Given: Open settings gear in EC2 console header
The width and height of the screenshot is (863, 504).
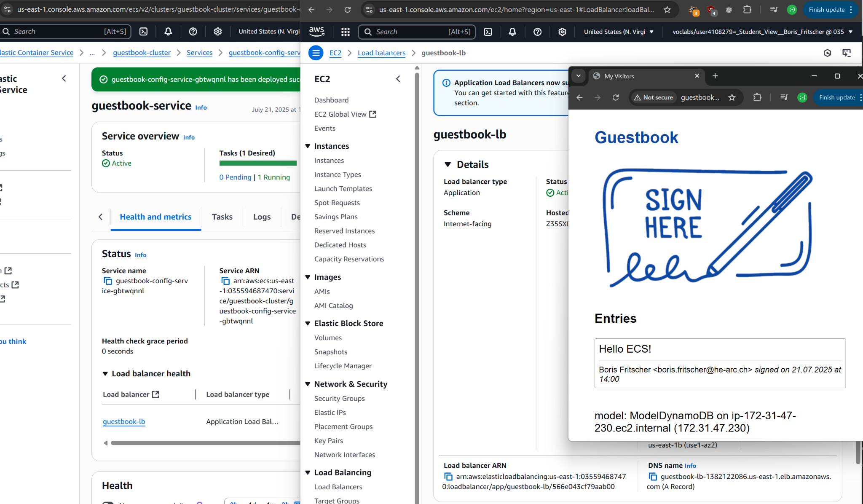Looking at the screenshot, I should click(562, 32).
